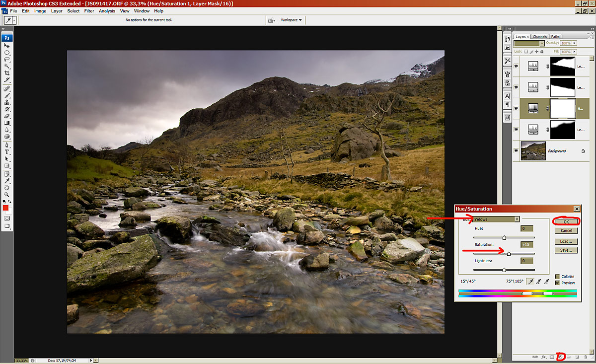
Task: Open the Edit Yellows dropdown
Action: click(x=517, y=219)
